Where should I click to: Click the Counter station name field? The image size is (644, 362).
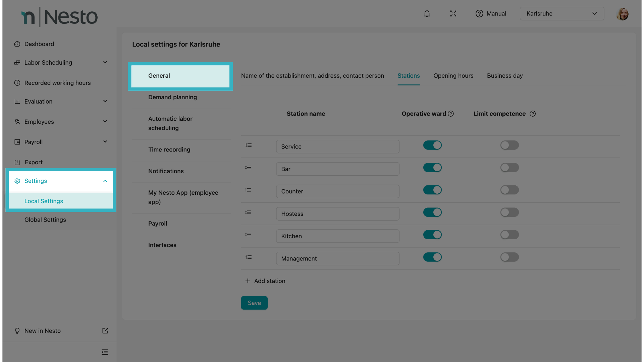click(337, 191)
